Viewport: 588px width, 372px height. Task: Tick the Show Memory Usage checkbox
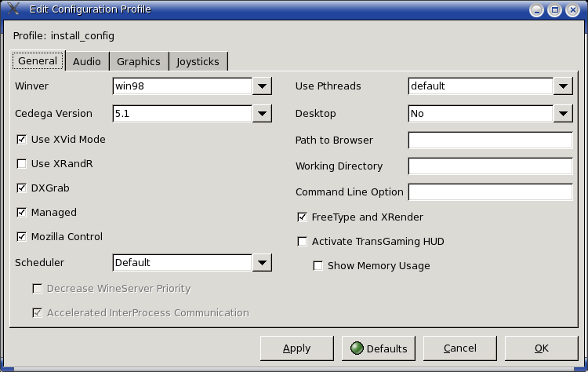pos(318,266)
